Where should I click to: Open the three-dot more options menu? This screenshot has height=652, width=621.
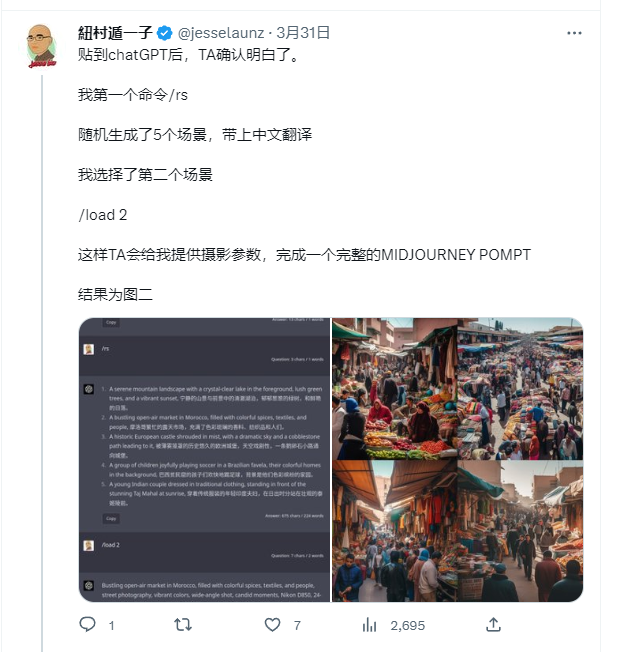pyautogui.click(x=574, y=33)
